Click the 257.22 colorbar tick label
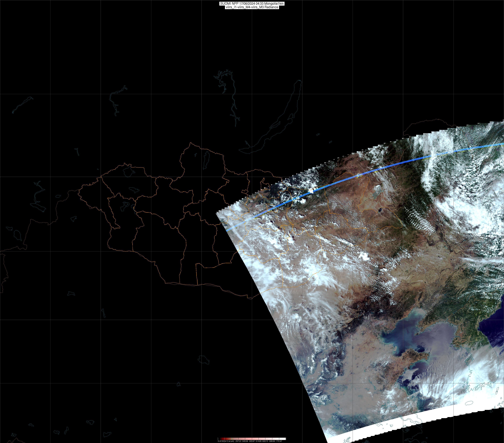The image size is (504, 443). (x=238, y=441)
